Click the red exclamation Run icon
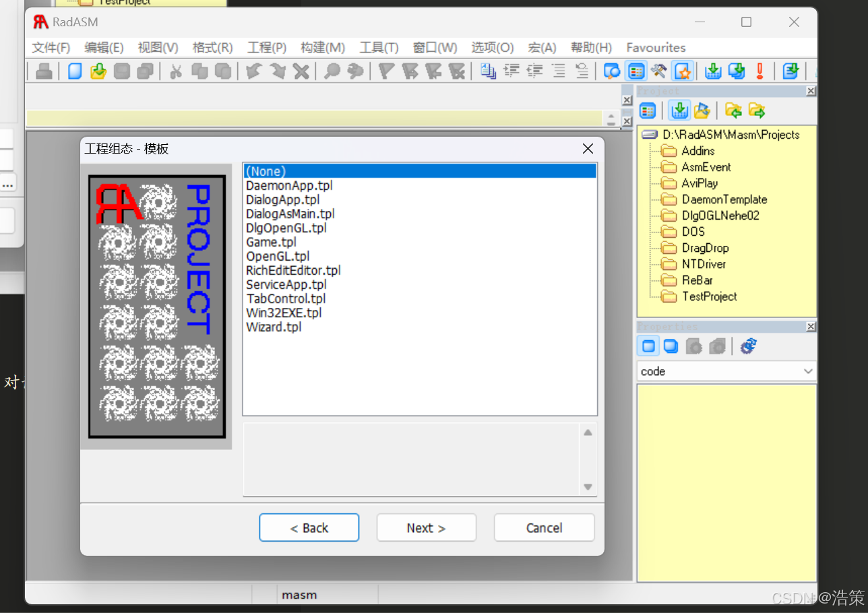 click(759, 71)
